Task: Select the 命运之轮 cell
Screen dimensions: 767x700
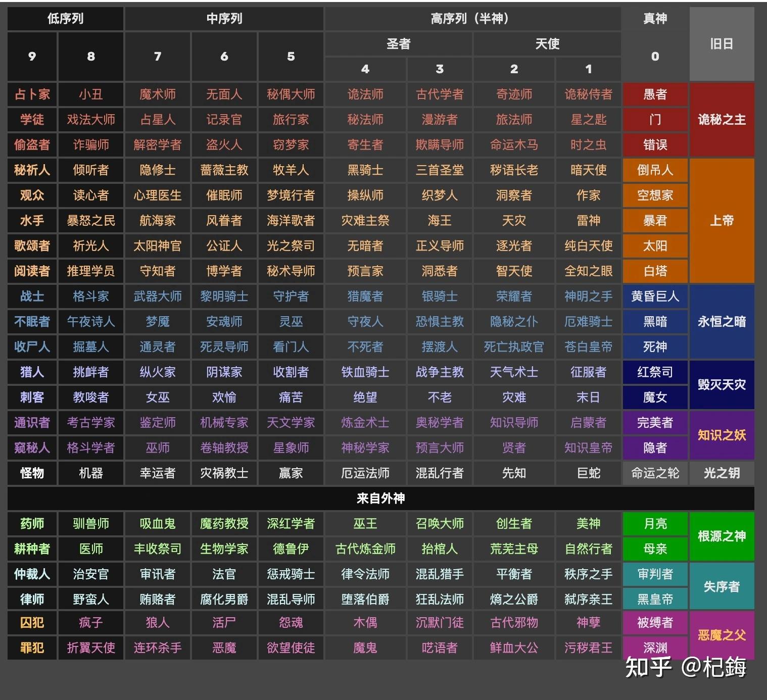Action: (655, 473)
